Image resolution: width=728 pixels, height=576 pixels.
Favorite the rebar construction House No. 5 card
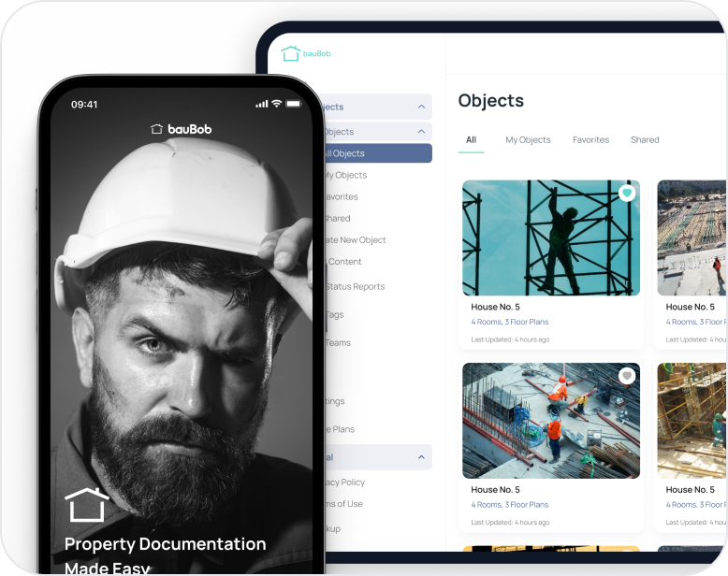(627, 375)
